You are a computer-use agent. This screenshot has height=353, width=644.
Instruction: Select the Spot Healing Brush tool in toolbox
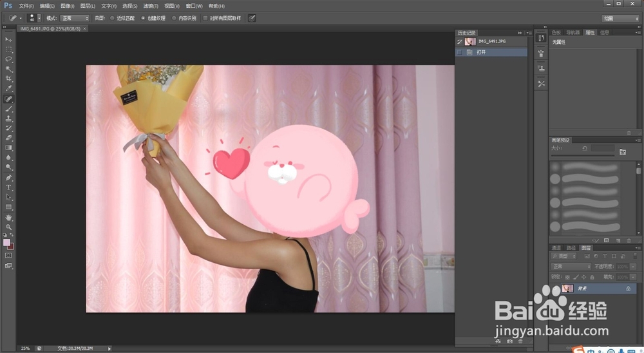click(8, 99)
